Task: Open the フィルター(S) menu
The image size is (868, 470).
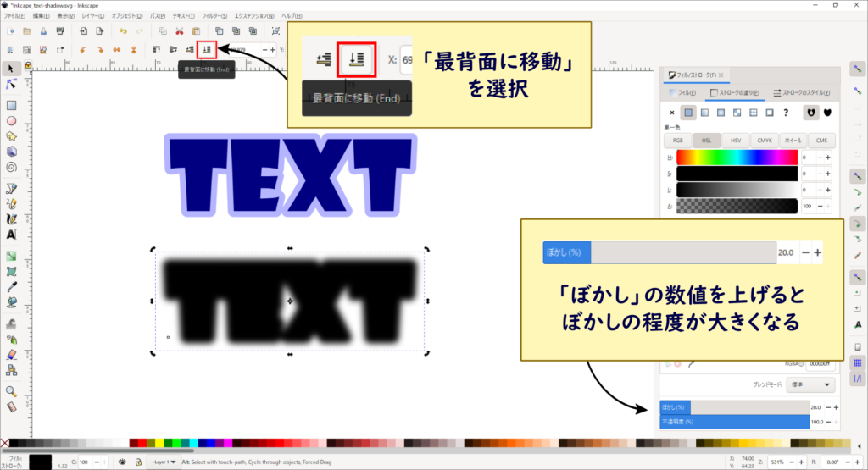Action: click(x=214, y=16)
